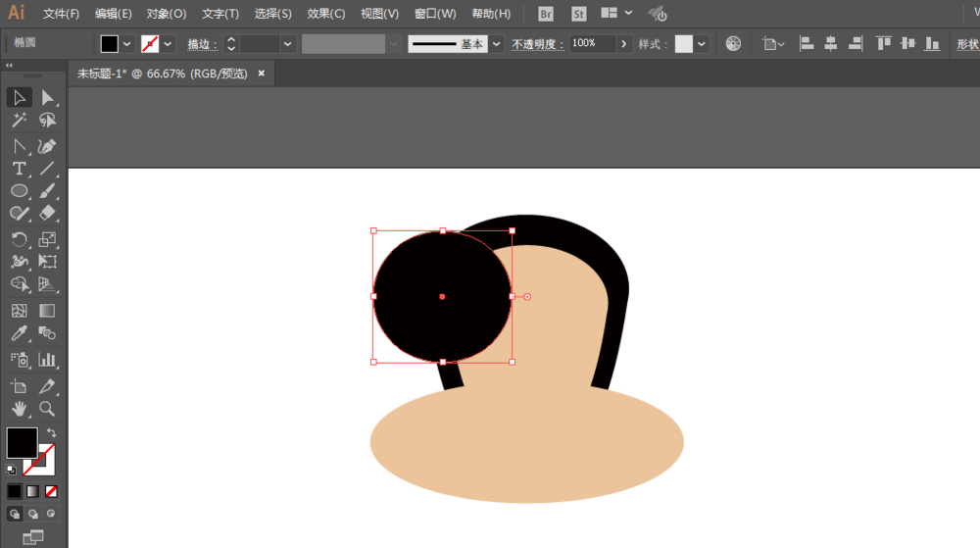The width and height of the screenshot is (980, 548).
Task: Expand the stroke weight dropdown
Action: [287, 44]
